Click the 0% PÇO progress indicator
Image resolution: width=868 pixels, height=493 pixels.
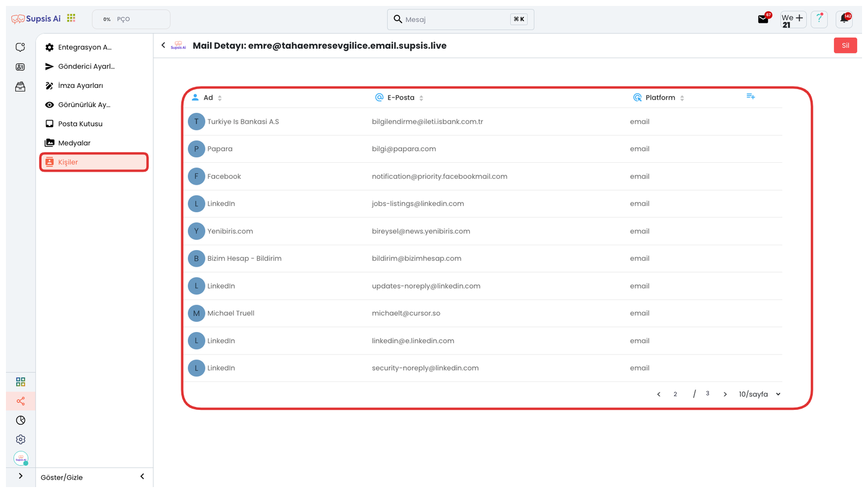[131, 19]
